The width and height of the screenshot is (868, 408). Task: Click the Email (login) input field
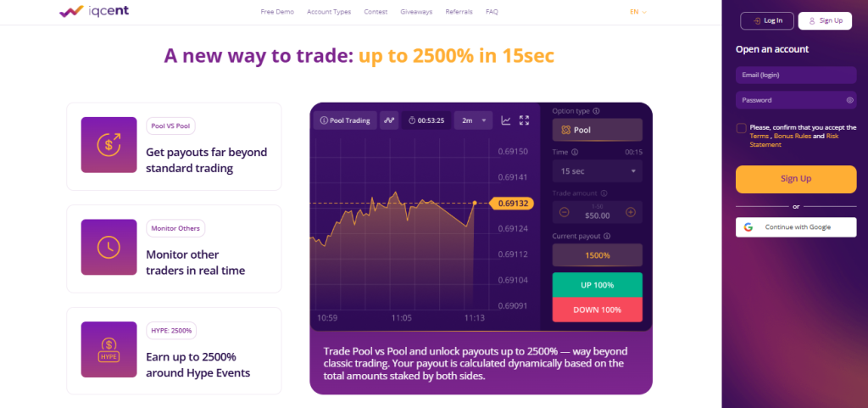click(x=796, y=75)
